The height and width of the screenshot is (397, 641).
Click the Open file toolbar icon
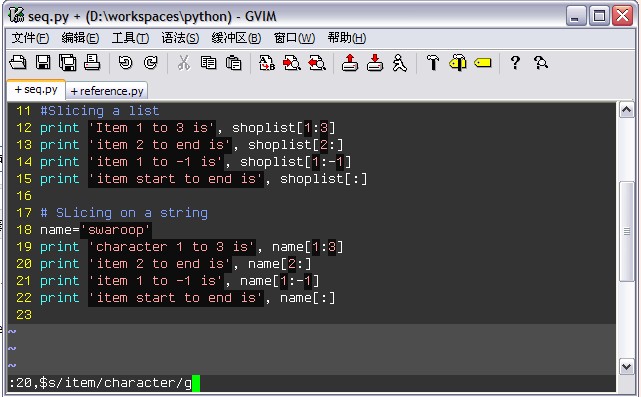pyautogui.click(x=18, y=63)
